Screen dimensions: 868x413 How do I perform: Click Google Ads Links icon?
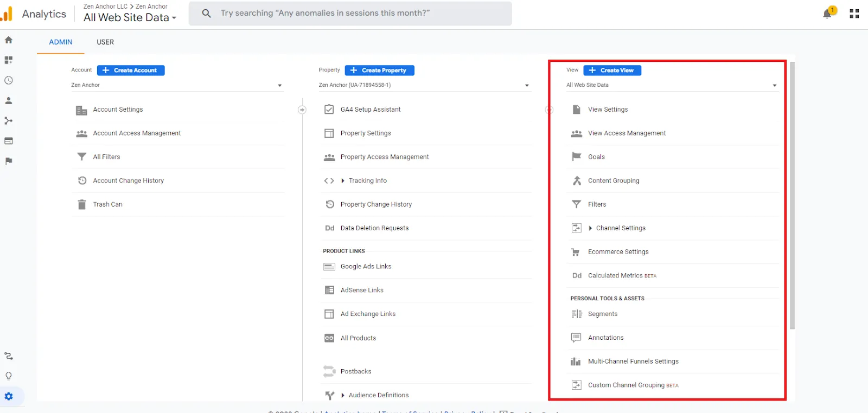[x=329, y=267]
